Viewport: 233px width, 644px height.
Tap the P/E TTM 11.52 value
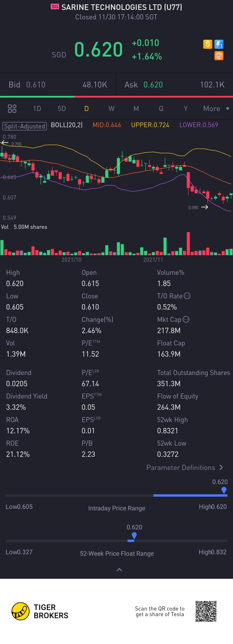click(90, 354)
